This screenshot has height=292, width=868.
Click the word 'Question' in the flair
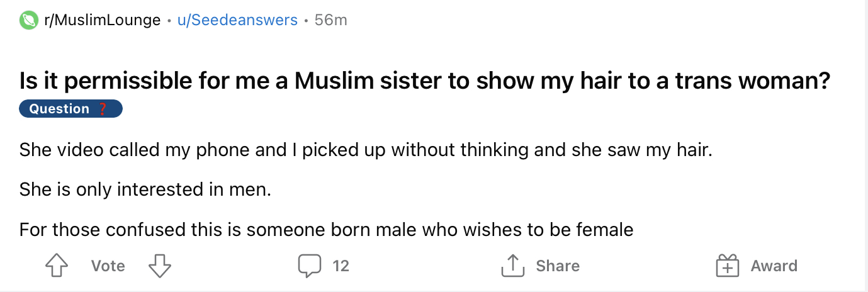pos(60,109)
